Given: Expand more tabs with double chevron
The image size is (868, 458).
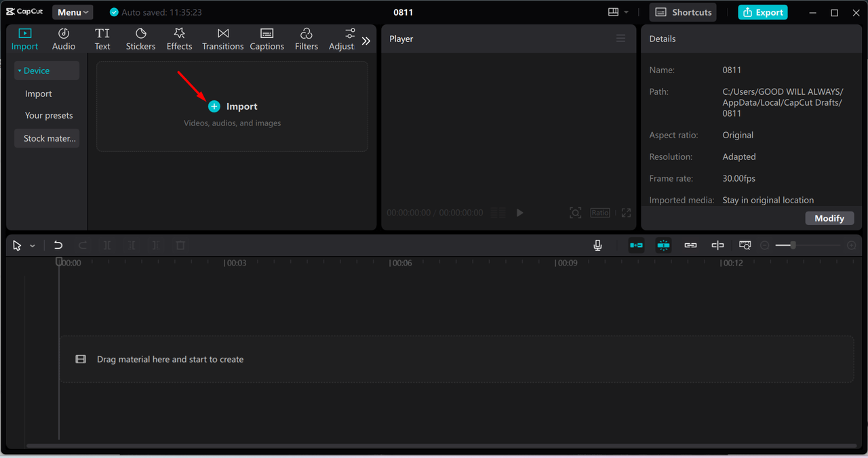Looking at the screenshot, I should pyautogui.click(x=366, y=41).
